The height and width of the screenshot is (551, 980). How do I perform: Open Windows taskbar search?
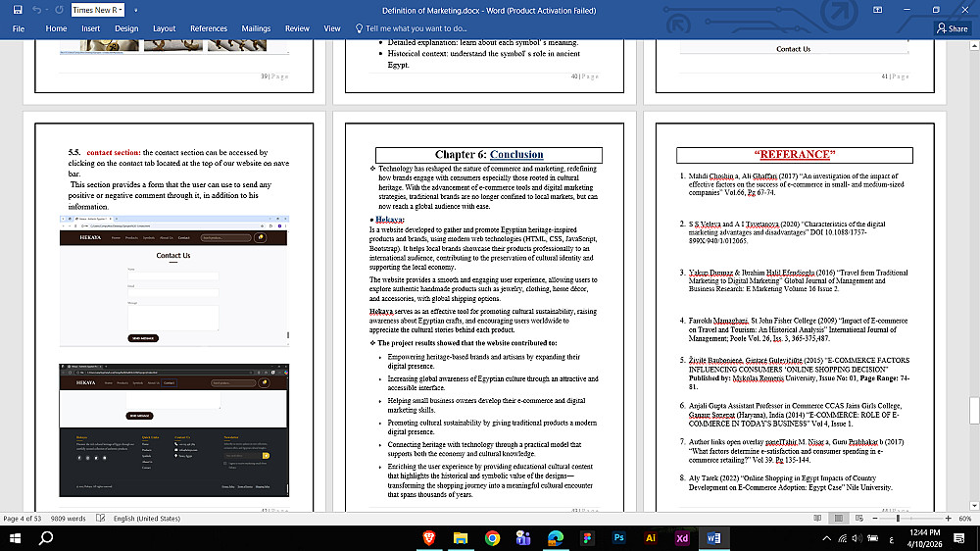click(x=46, y=538)
